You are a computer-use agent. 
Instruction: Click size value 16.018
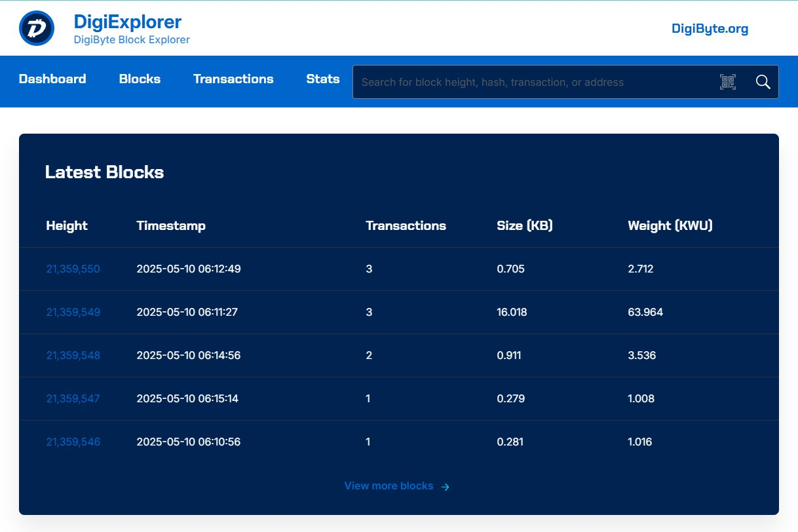pos(512,312)
